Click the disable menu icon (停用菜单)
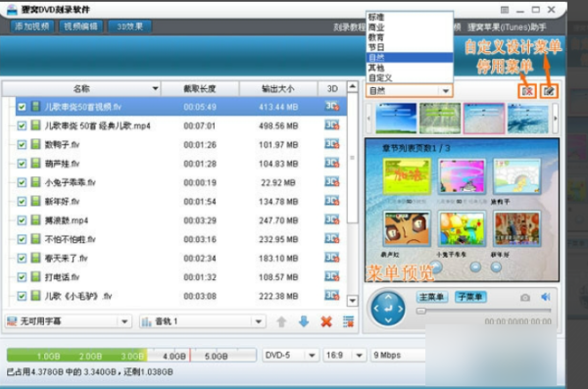 pos(527,91)
